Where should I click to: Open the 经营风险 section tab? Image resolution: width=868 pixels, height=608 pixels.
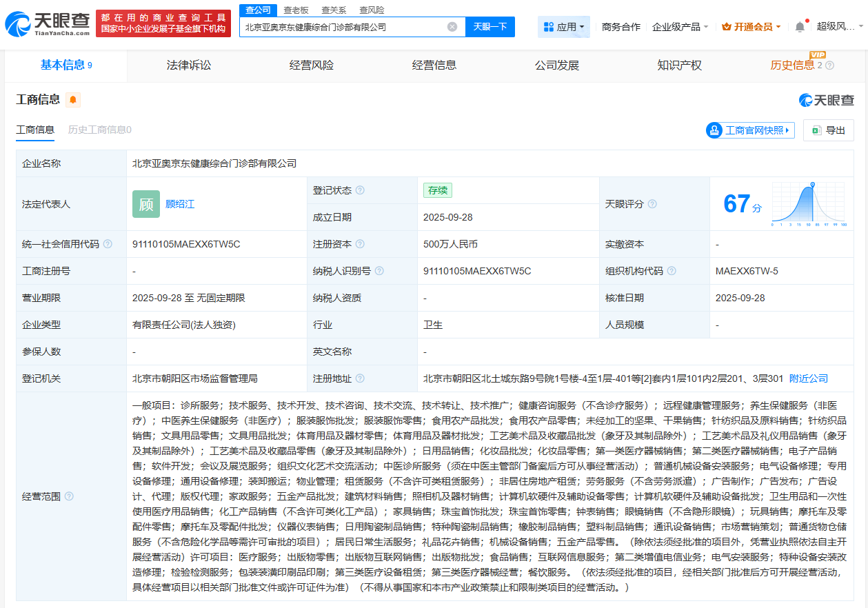310,65
